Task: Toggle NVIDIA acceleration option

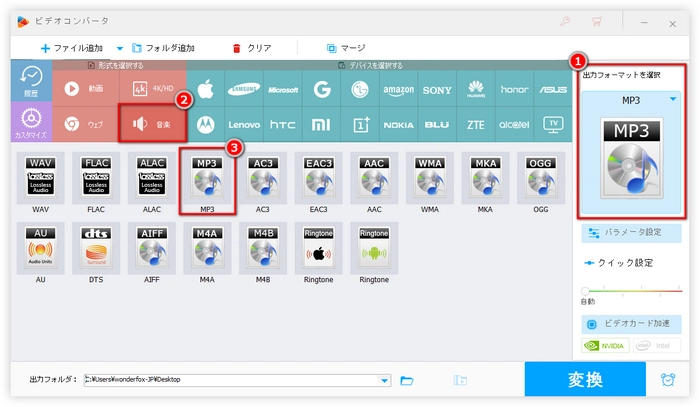Action: coord(606,346)
